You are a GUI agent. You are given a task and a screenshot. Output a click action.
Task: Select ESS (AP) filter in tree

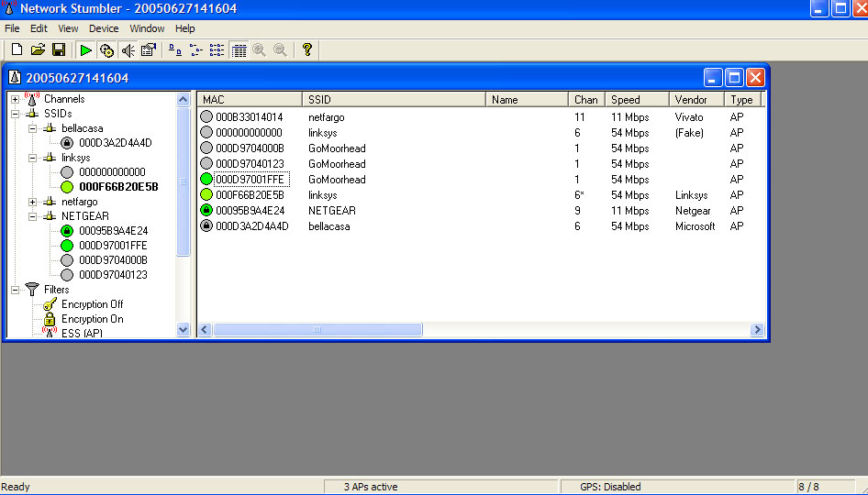[82, 333]
